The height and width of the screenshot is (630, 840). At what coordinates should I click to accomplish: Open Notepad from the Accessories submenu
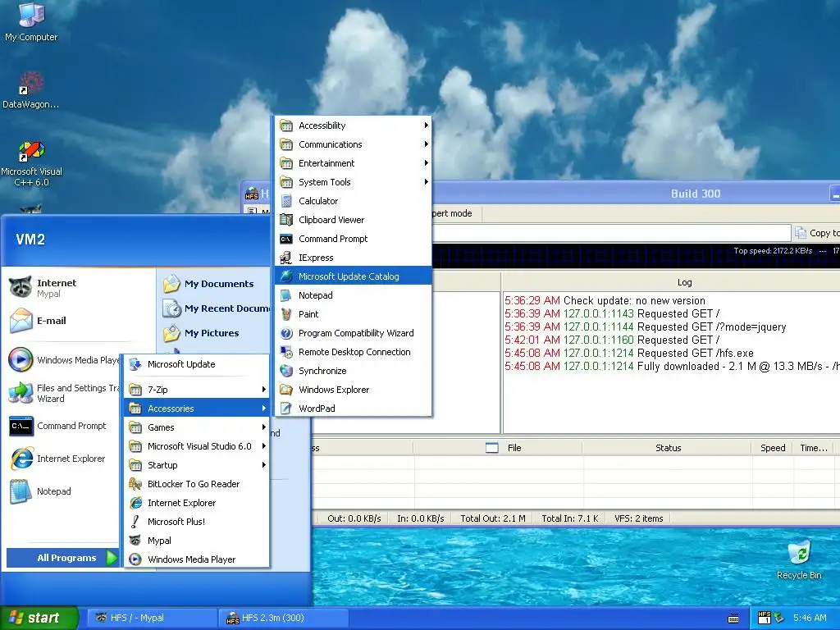(x=354, y=295)
